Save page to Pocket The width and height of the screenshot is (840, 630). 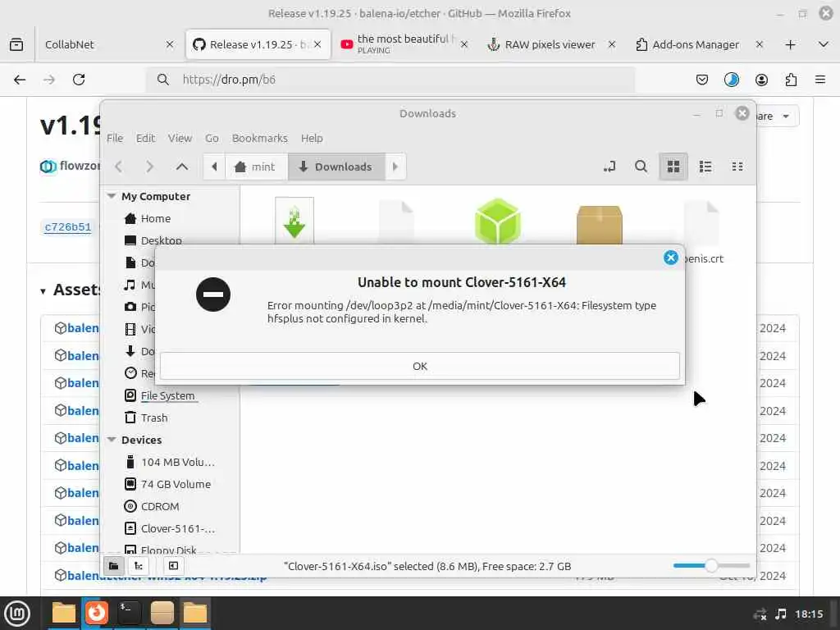[702, 80]
